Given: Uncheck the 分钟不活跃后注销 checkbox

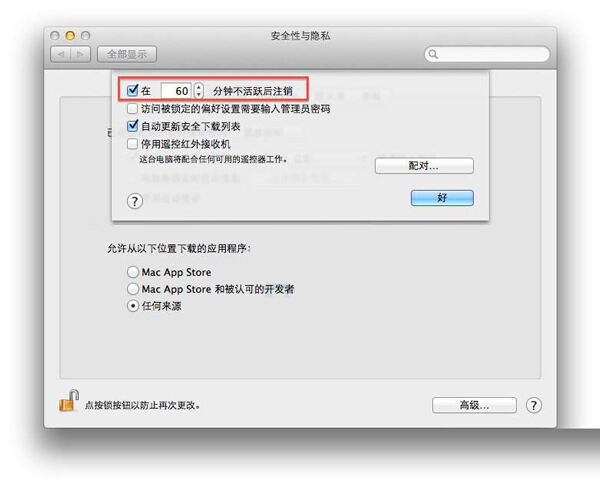Looking at the screenshot, I should coord(132,91).
